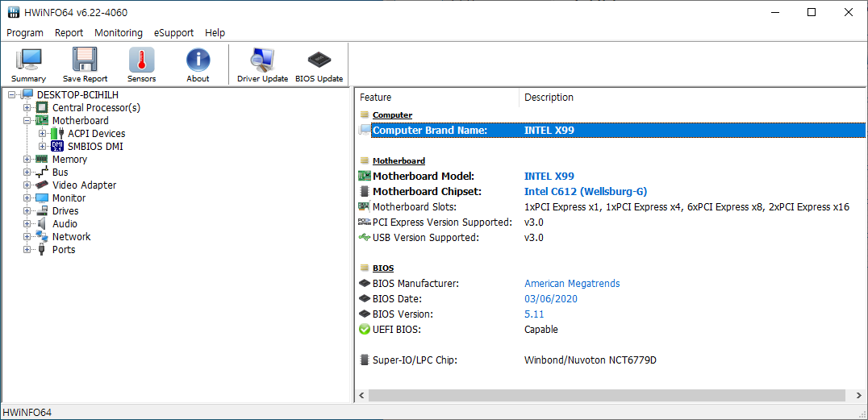Click the Motherboard Slots icon

[x=365, y=207]
